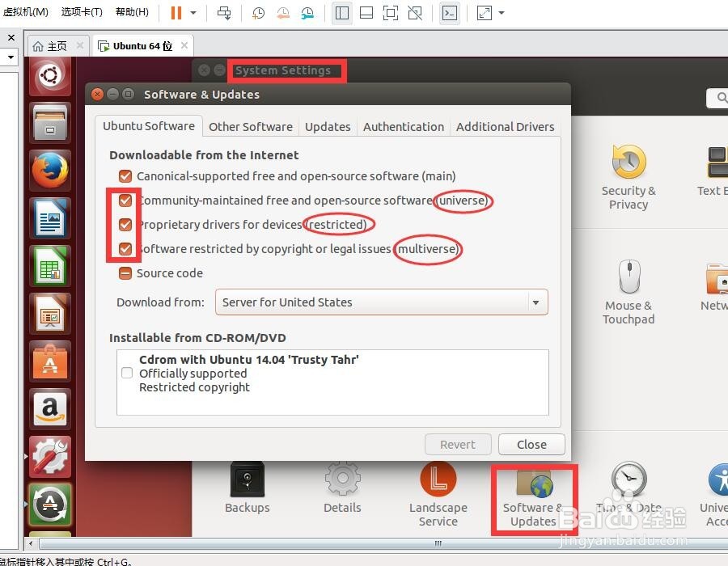Click the System Settings search field
The image size is (728, 566).
point(717,98)
